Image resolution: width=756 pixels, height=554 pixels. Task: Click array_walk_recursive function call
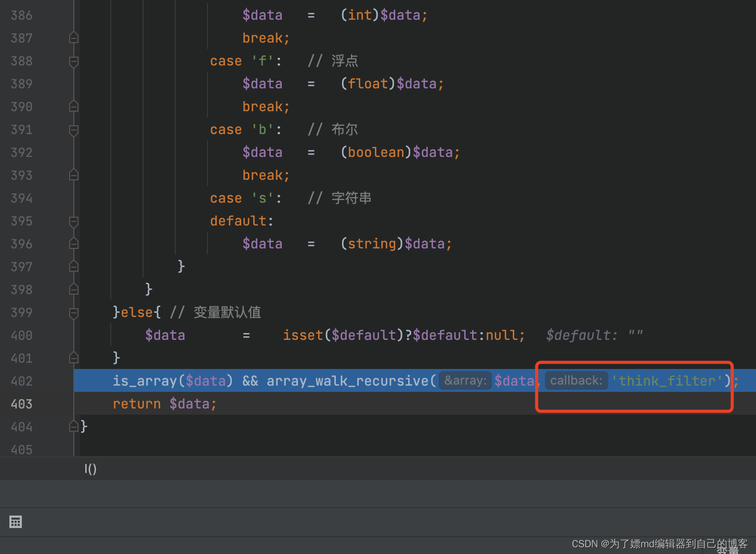point(347,381)
